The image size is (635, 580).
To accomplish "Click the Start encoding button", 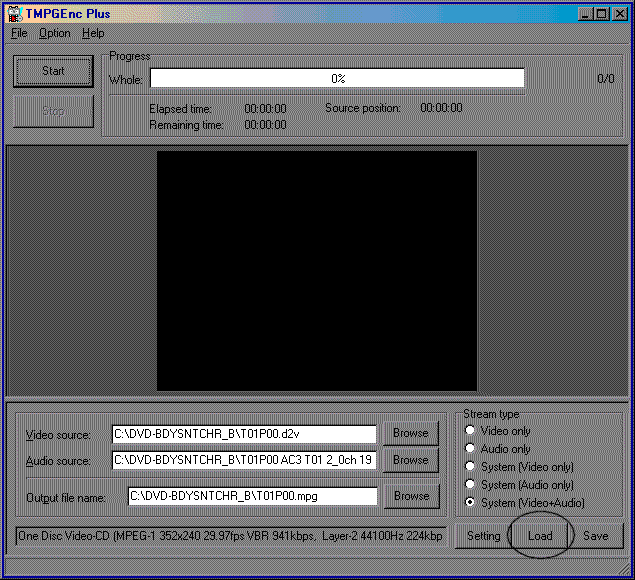I will click(53, 71).
